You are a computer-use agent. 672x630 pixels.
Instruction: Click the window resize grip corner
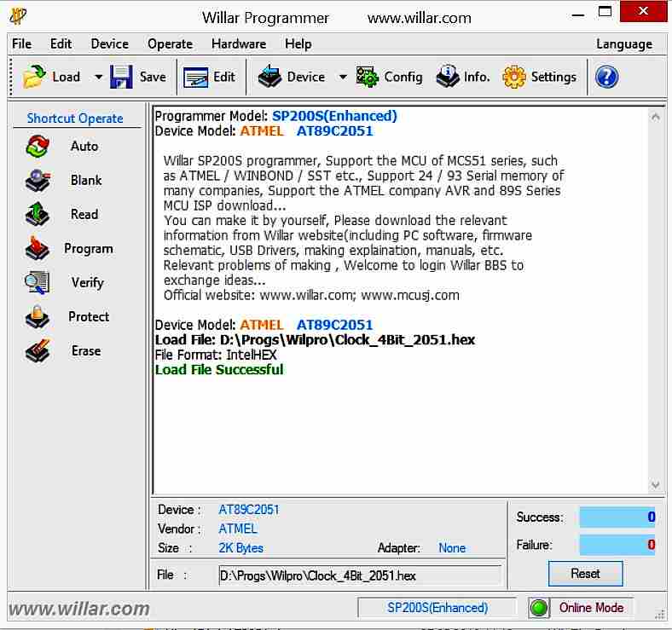659,615
